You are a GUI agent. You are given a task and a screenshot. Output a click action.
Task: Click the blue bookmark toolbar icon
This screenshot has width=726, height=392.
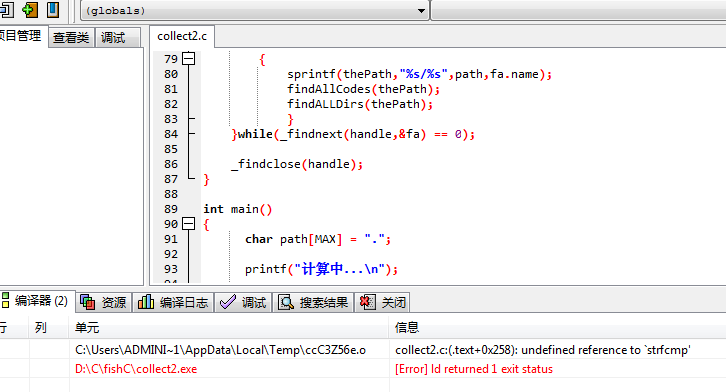click(x=53, y=9)
